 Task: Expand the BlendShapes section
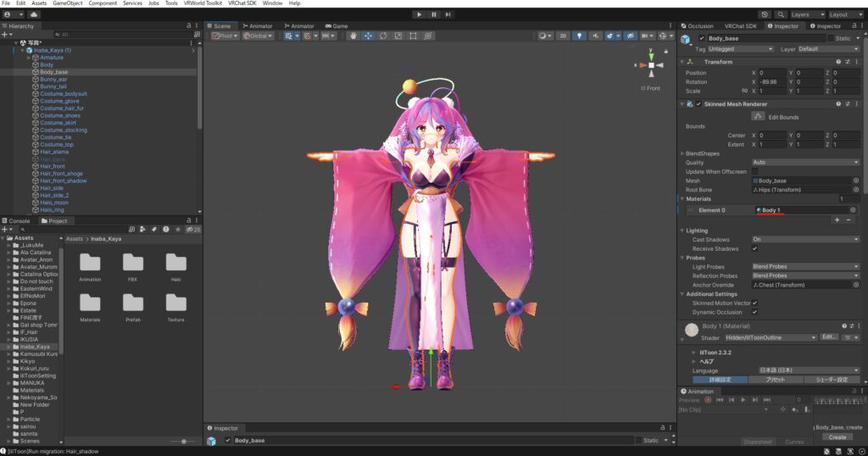click(x=701, y=153)
